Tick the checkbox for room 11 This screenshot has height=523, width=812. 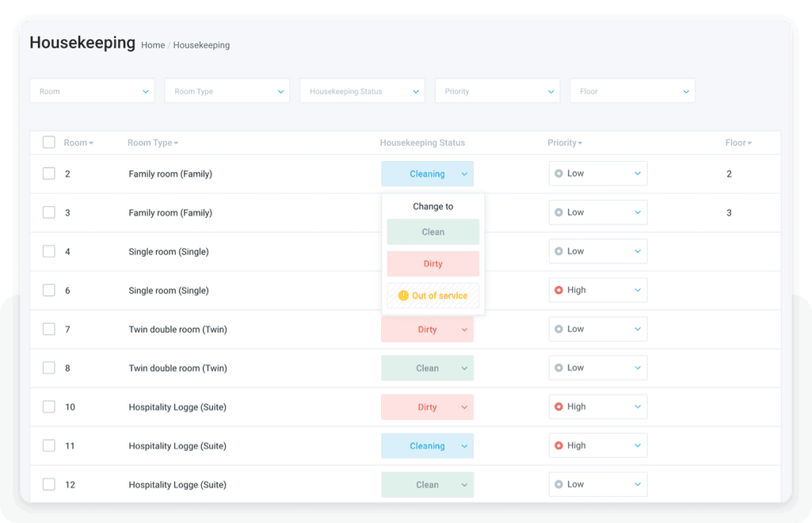[x=48, y=445]
